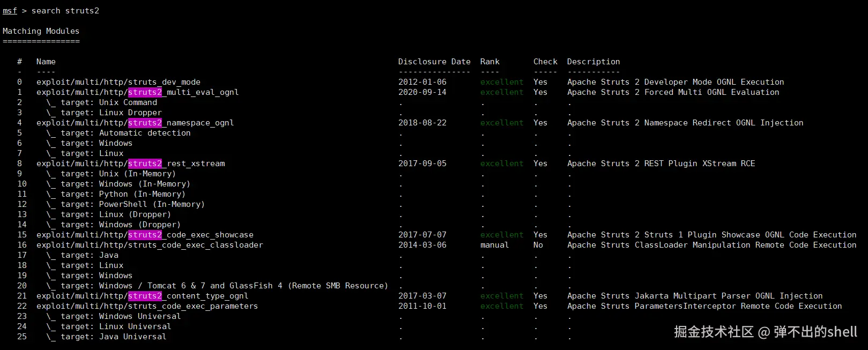Viewport: 868px width, 350px height.
Task: Click row 'target: Linux Universal'
Action: pyautogui.click(x=109, y=326)
